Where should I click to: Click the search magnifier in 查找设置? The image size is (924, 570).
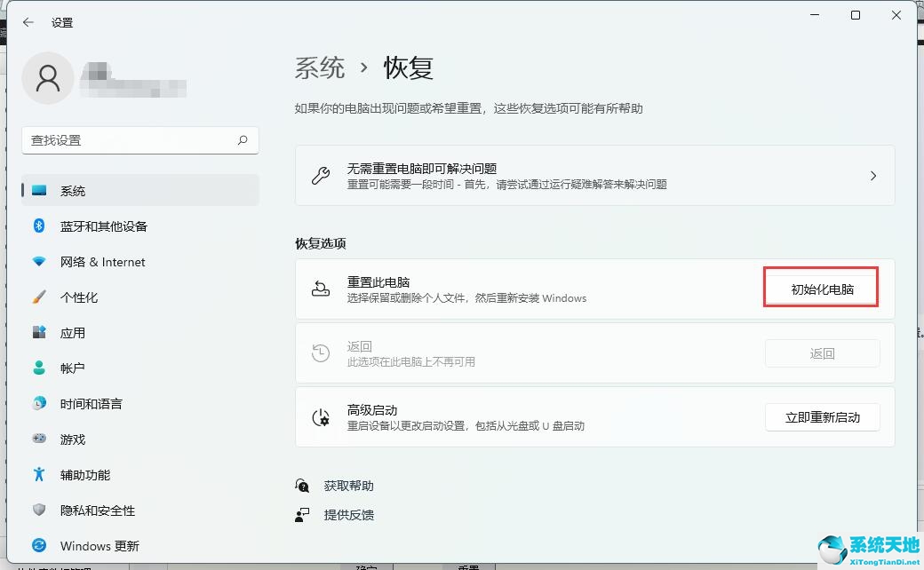243,140
